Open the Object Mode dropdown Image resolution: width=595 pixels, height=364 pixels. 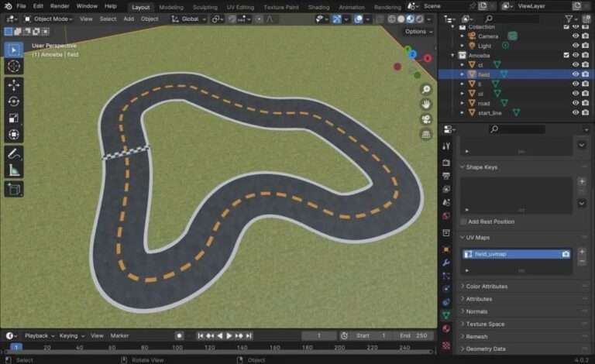point(50,19)
